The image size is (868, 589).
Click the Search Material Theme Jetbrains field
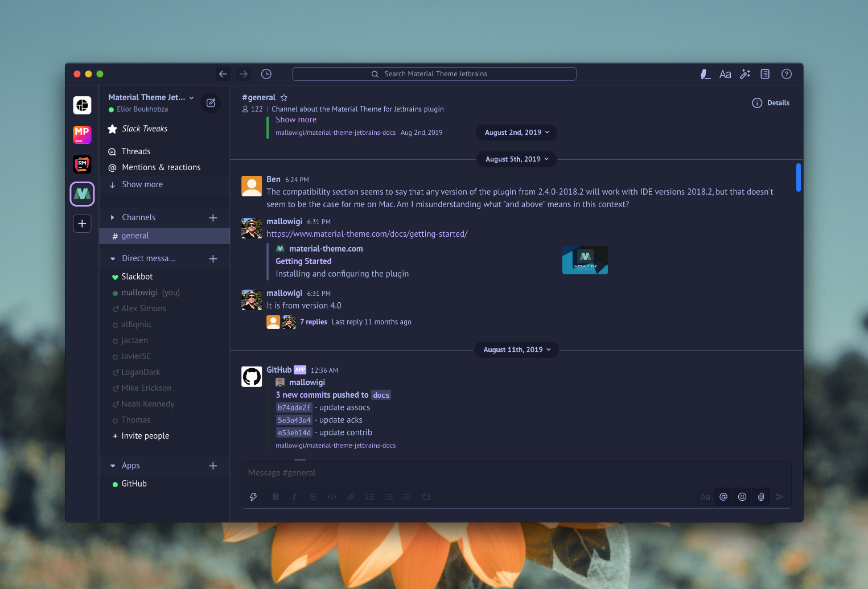click(x=434, y=74)
